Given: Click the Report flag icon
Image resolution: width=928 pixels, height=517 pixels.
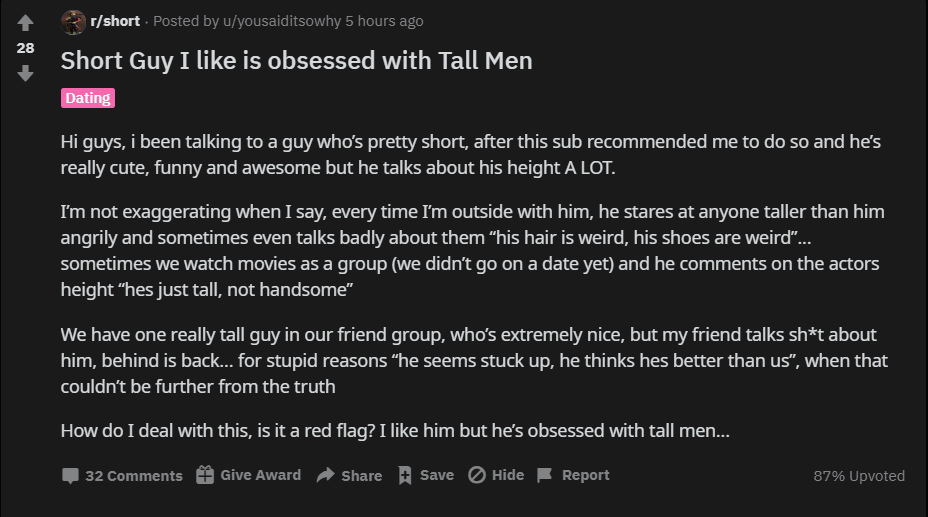Looking at the screenshot, I should (x=545, y=475).
